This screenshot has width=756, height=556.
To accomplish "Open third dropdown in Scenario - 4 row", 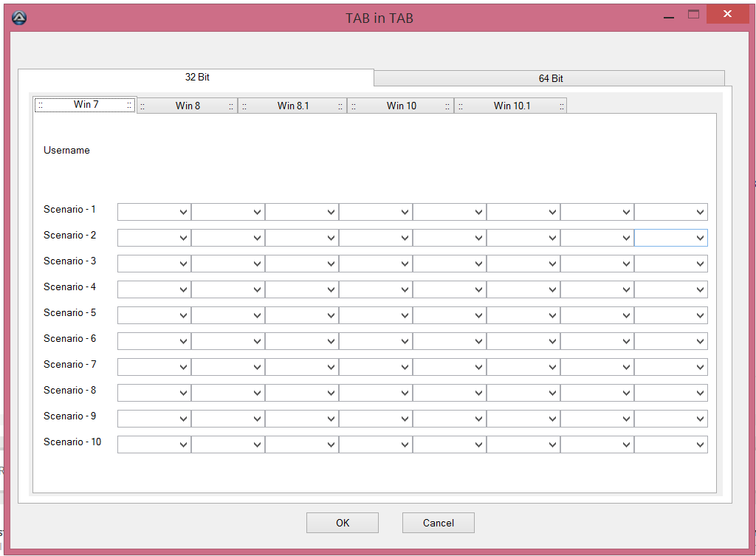I will (x=302, y=289).
